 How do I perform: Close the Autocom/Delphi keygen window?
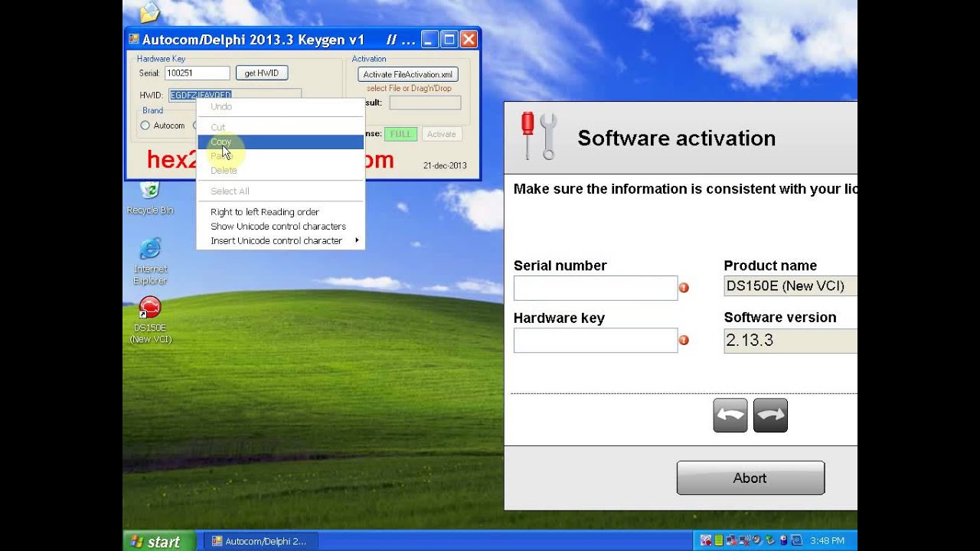click(469, 39)
